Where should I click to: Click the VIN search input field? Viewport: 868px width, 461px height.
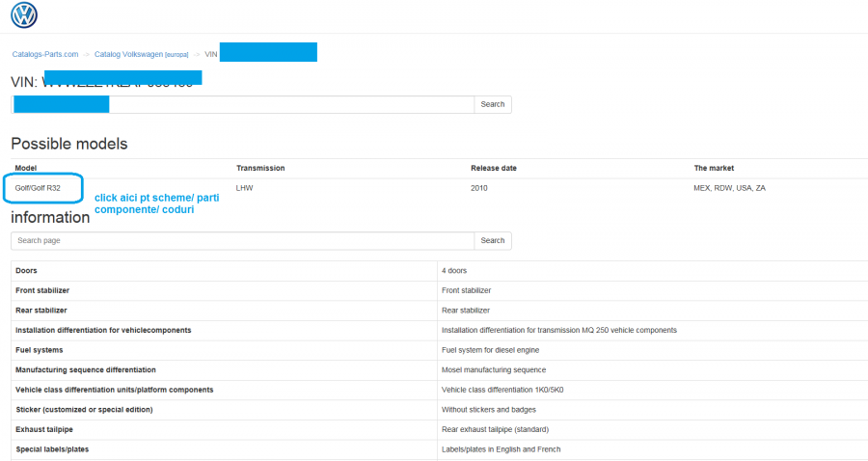click(242, 104)
